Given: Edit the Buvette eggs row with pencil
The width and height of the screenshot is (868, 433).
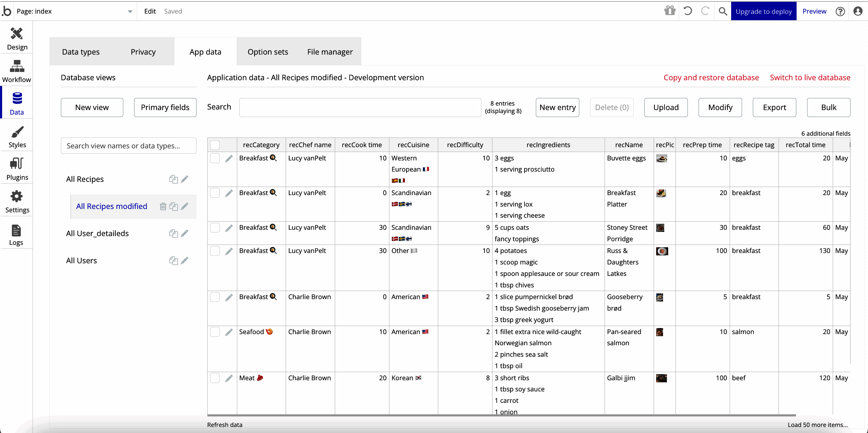Looking at the screenshot, I should click(x=229, y=158).
